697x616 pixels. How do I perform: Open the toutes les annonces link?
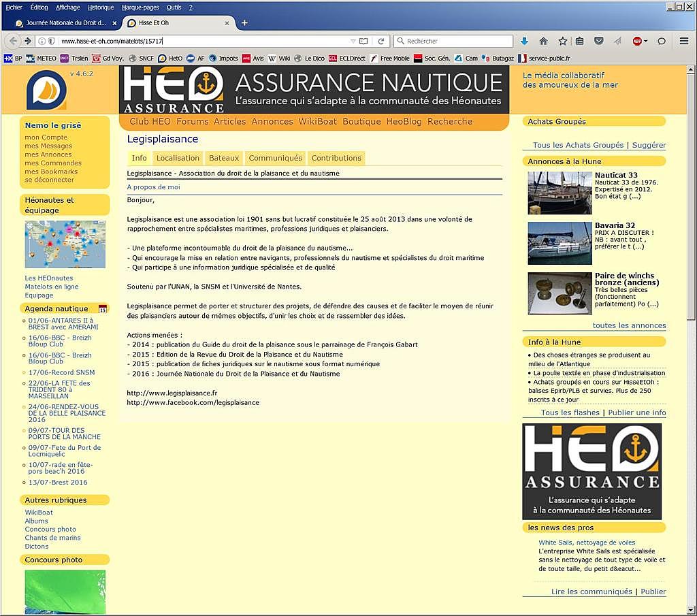point(630,325)
